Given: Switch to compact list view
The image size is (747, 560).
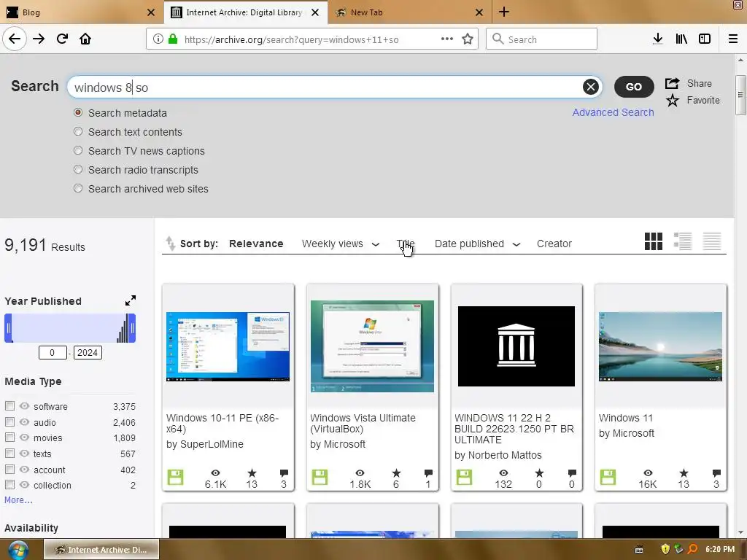Looking at the screenshot, I should (x=712, y=241).
